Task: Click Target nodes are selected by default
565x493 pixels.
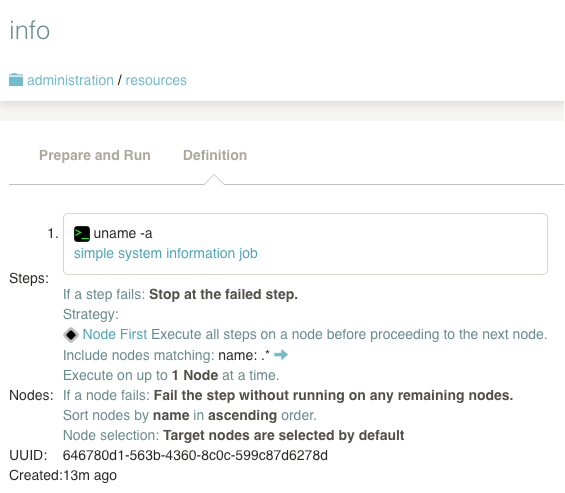Action: click(284, 435)
